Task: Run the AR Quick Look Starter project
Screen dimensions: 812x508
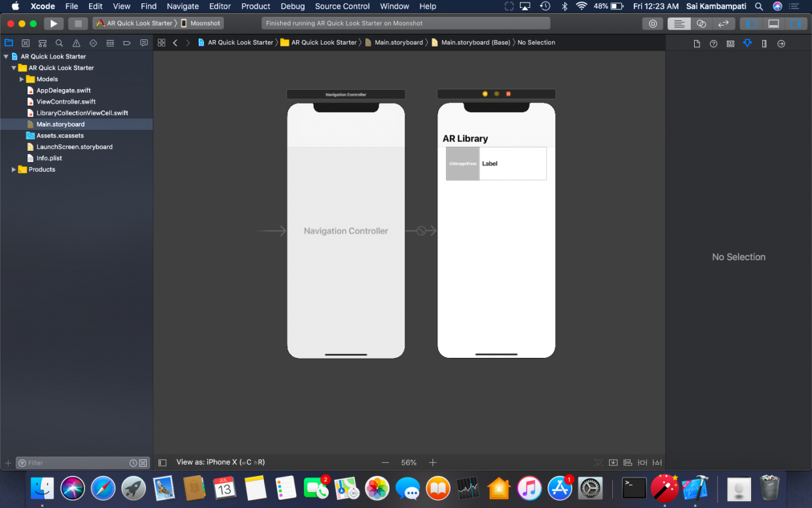Action: 54,22
